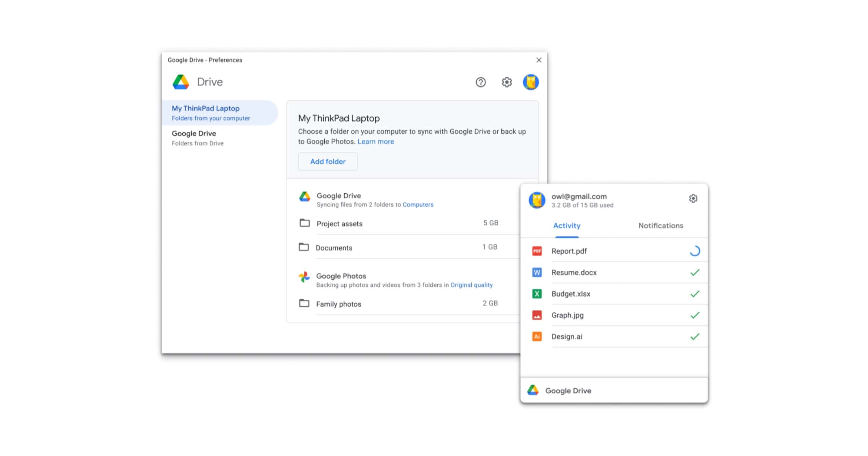Open the settings gear in the activity popup

point(693,198)
